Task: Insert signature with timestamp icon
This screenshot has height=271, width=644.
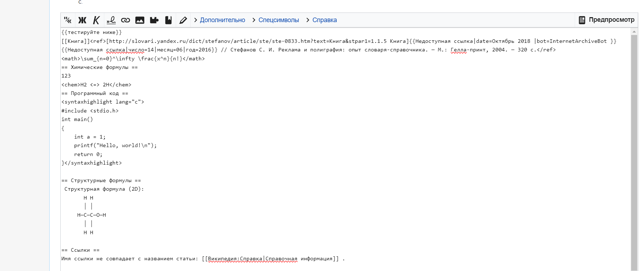Action: click(111, 20)
